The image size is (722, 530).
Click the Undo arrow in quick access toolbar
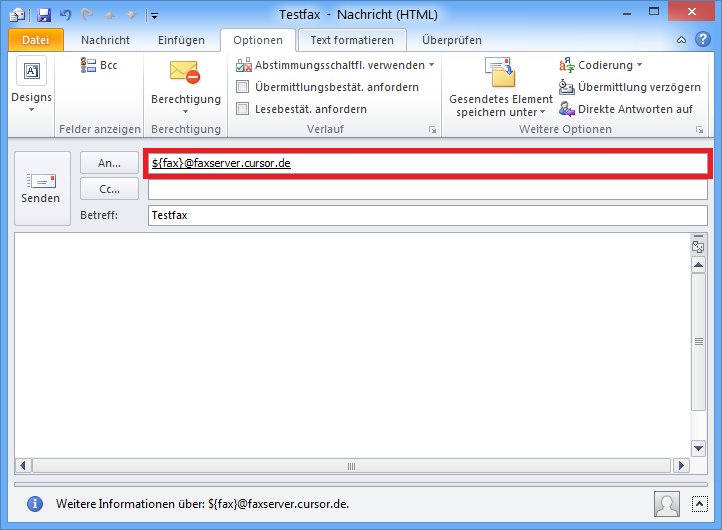(65, 15)
